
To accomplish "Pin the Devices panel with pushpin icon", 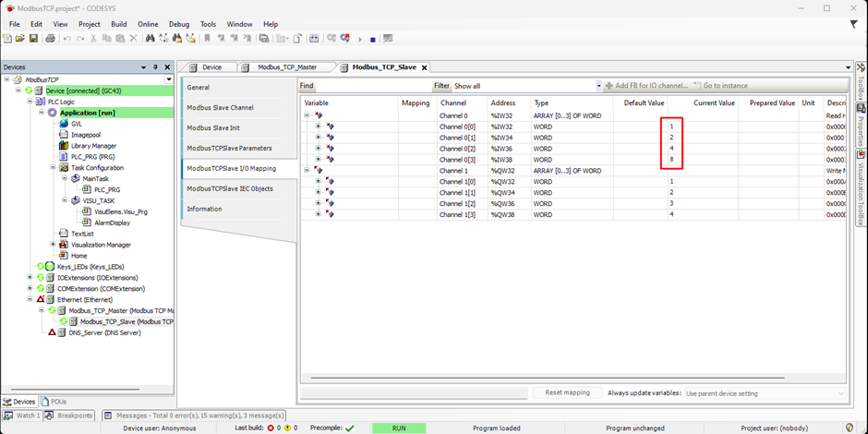I will point(155,67).
